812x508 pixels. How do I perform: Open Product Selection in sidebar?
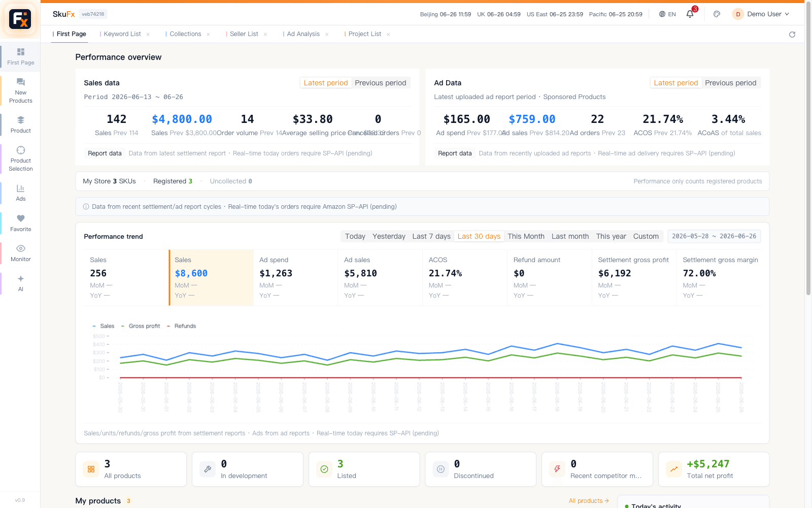[21, 158]
